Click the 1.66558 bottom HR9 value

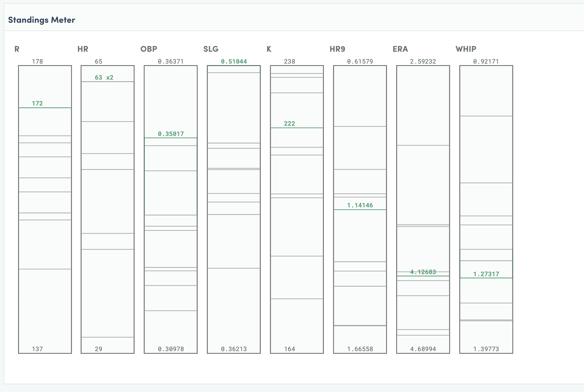coord(360,349)
